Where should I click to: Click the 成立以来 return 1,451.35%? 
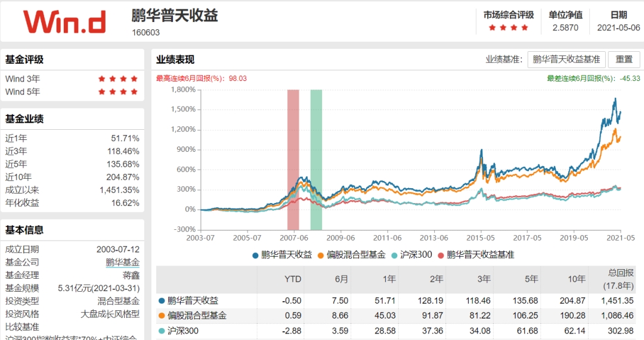coord(119,191)
